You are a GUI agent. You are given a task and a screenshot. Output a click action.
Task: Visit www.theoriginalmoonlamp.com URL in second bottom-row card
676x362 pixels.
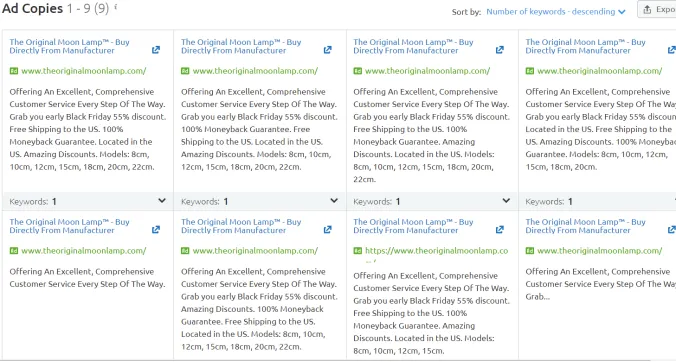pyautogui.click(x=255, y=250)
